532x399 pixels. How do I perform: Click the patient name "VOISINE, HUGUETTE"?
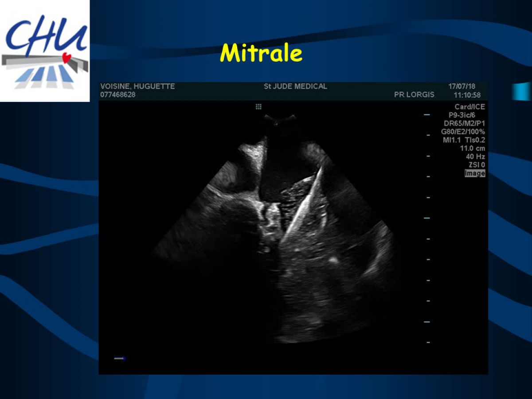[x=137, y=86]
